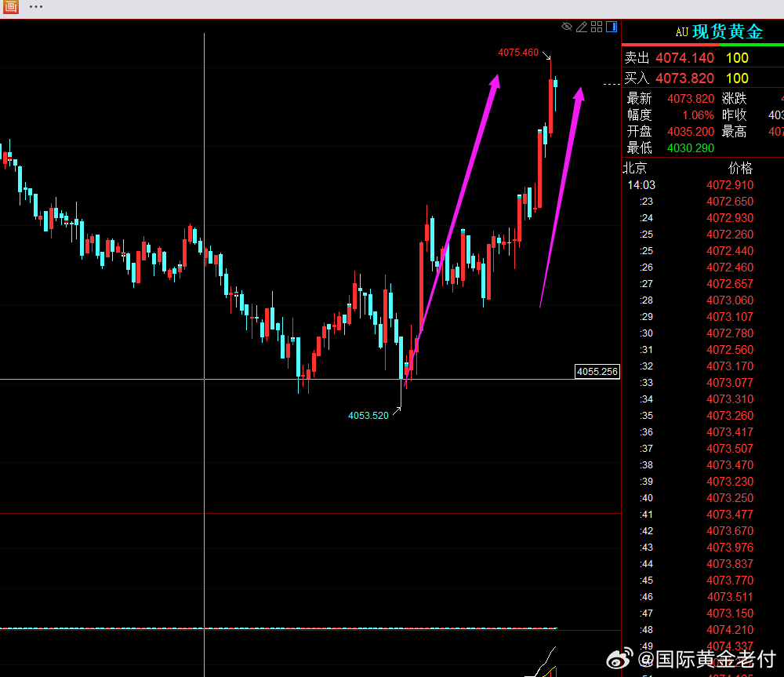Select the 最新 value 4073.820
The height and width of the screenshot is (677, 784).
691,99
